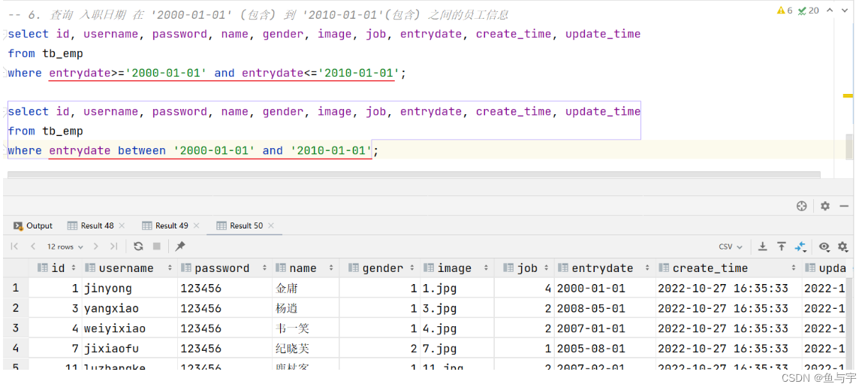Click the stop query square button
This screenshot has height=390, width=868.
pos(157,246)
